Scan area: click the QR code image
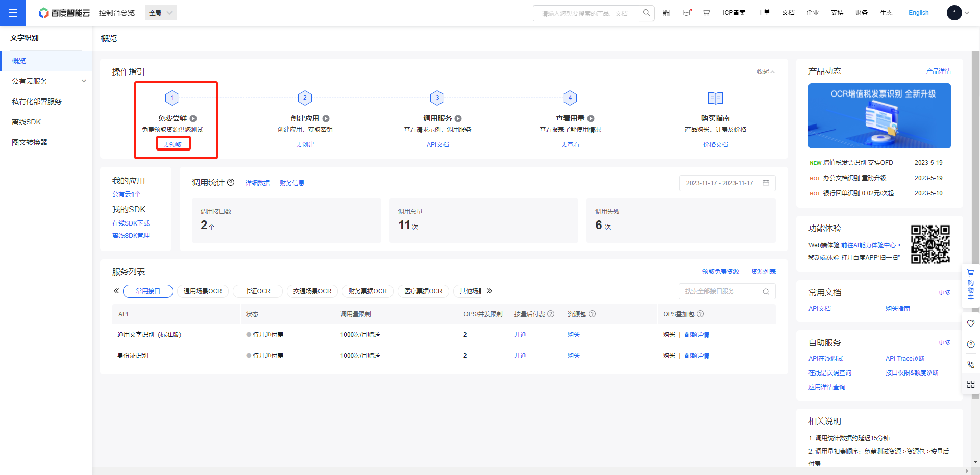Viewport: 980px width, 475px height. 930,244
